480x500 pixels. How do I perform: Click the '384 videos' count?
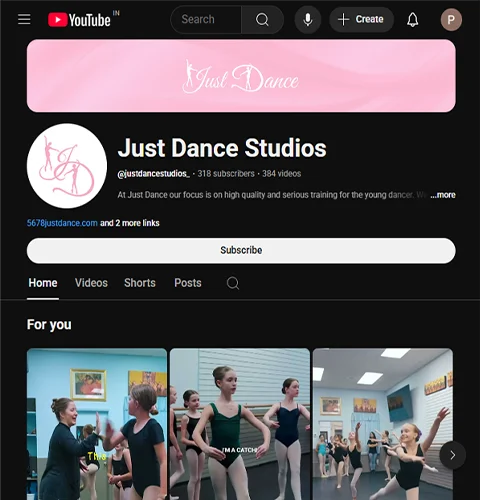click(281, 174)
